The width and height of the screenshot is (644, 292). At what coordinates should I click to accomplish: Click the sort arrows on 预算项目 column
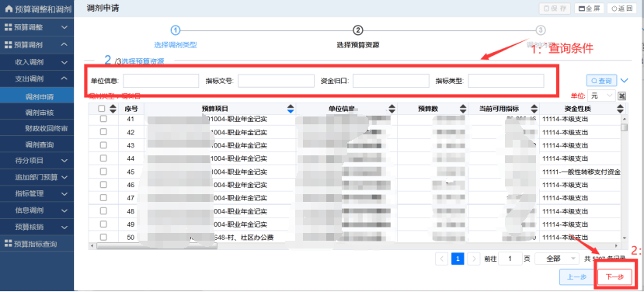[x=291, y=109]
